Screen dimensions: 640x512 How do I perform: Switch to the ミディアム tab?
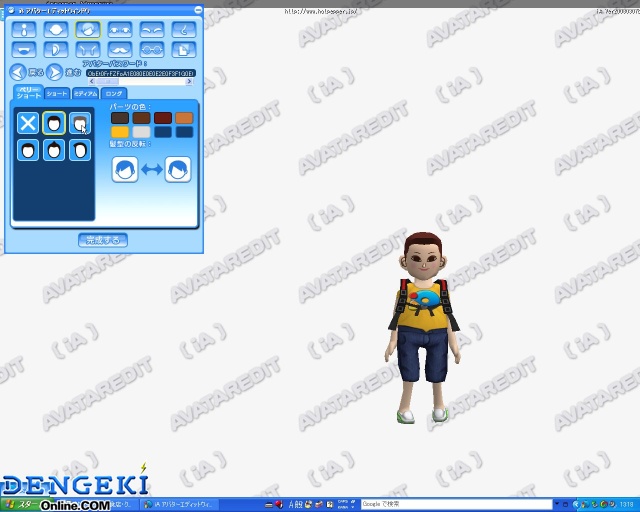(x=86, y=93)
